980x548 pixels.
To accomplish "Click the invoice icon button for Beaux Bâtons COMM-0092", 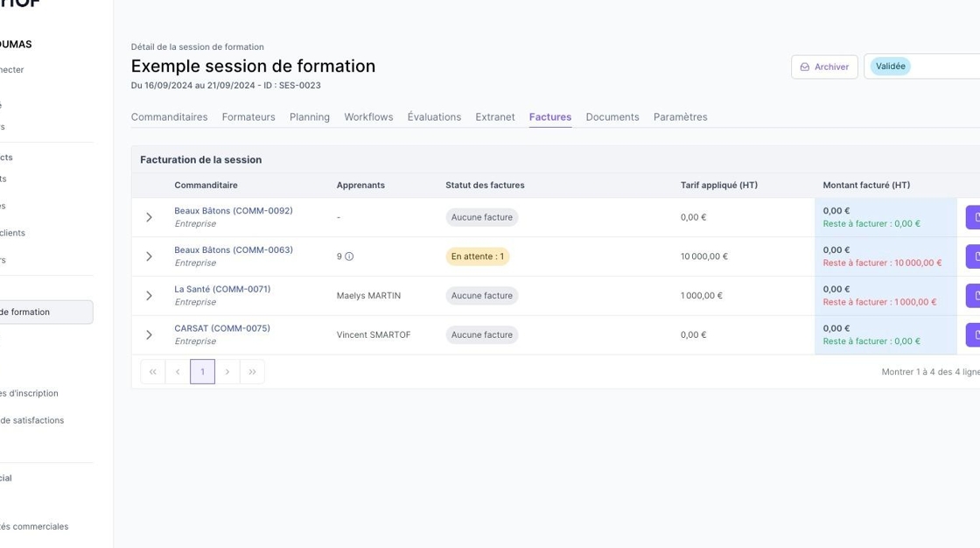I will tap(973, 217).
